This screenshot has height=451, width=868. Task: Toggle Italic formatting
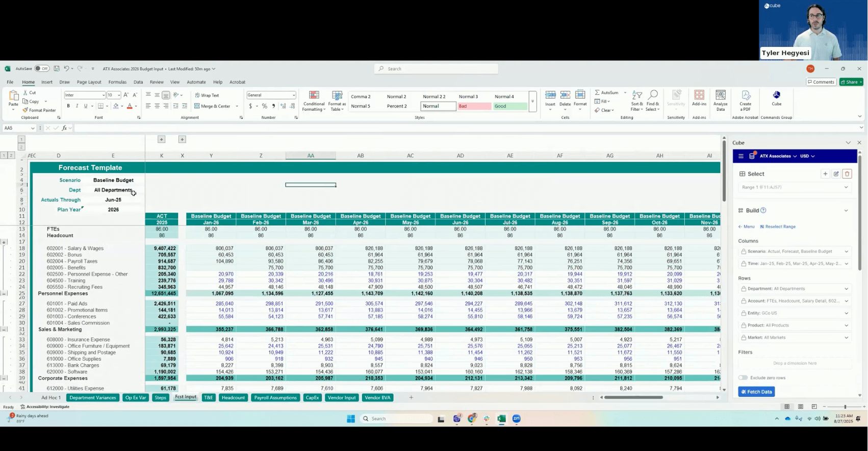[x=77, y=106]
